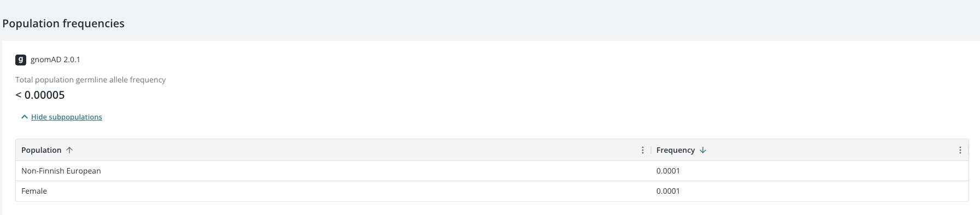
Task: Click the gnomAD logo icon
Action: (x=21, y=60)
